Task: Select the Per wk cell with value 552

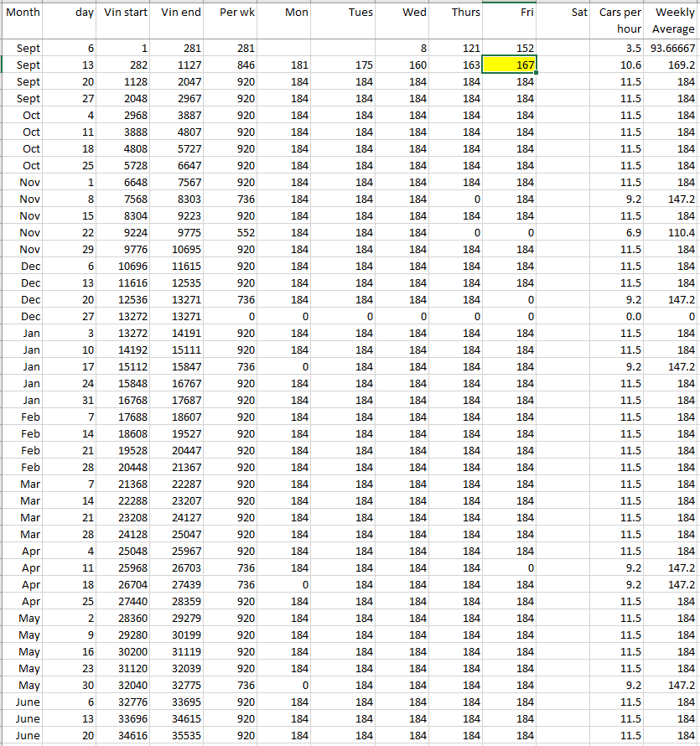Action: click(x=231, y=233)
